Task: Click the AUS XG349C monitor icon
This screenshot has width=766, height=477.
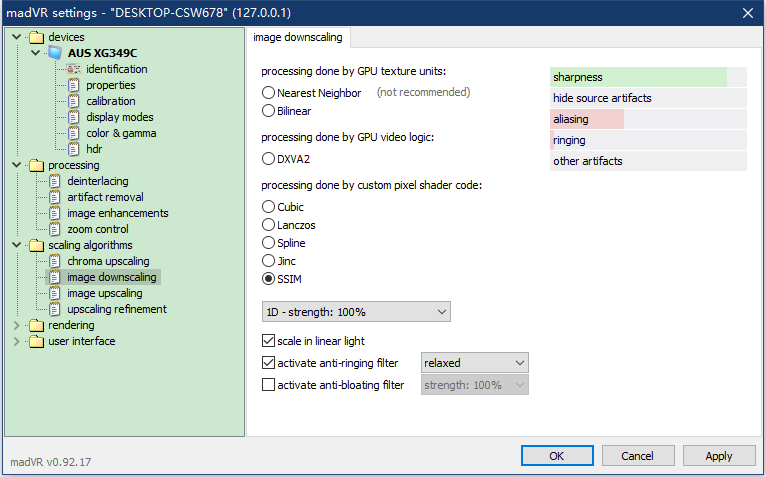Action: point(55,53)
